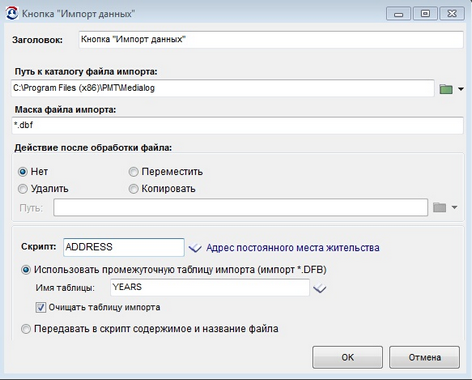Click the import catalog path field

point(223,88)
